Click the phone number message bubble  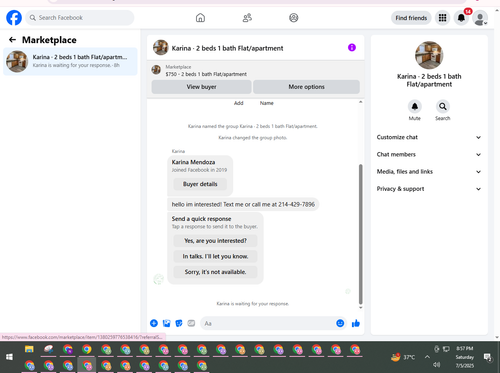pyautogui.click(x=243, y=204)
